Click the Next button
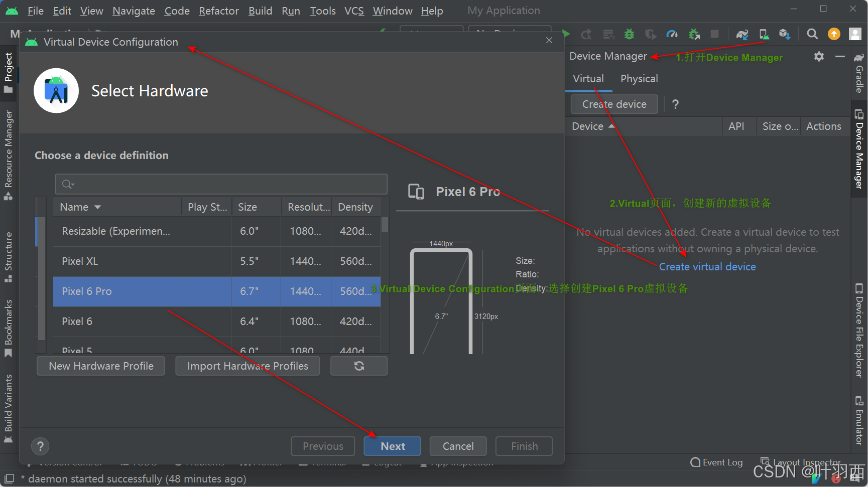 393,446
